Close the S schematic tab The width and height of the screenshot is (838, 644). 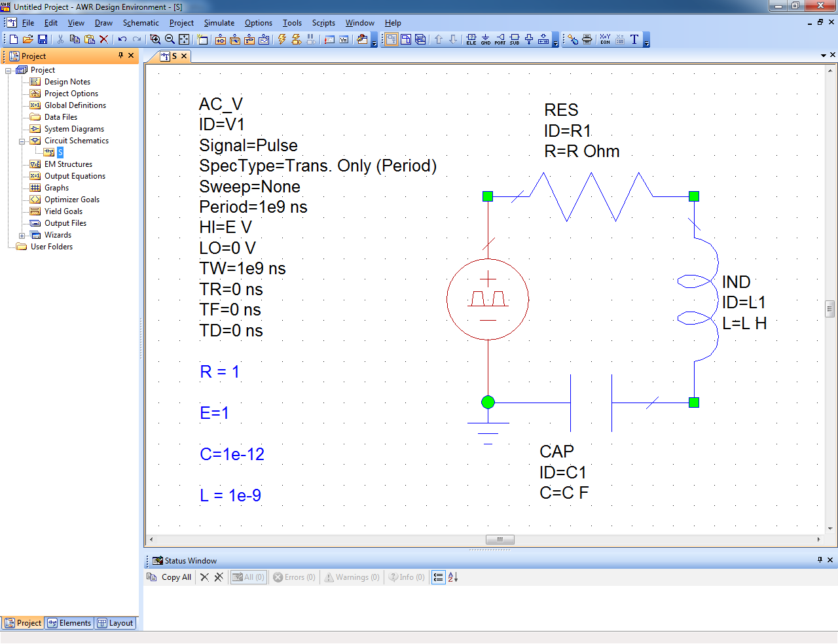click(x=184, y=56)
